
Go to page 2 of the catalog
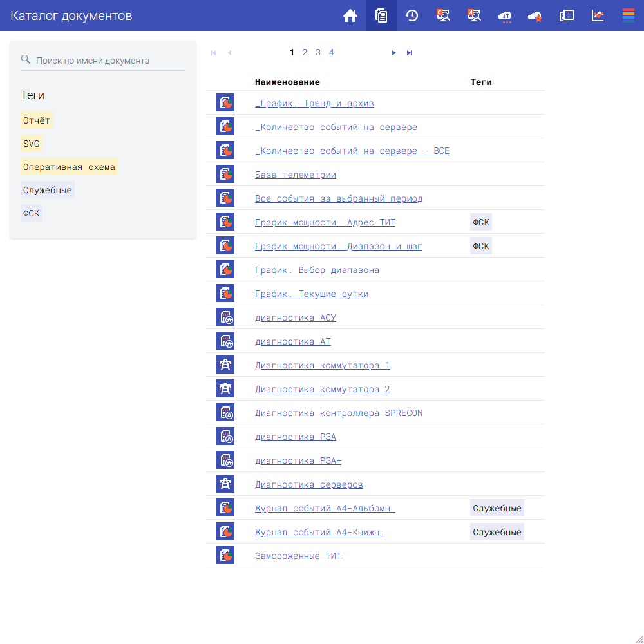tap(305, 53)
